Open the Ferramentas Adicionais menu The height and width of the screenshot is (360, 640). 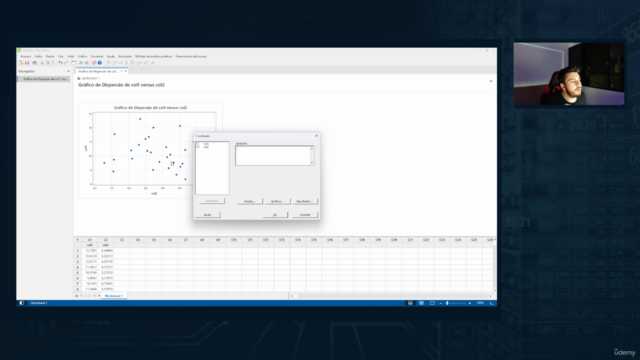[x=191, y=56]
